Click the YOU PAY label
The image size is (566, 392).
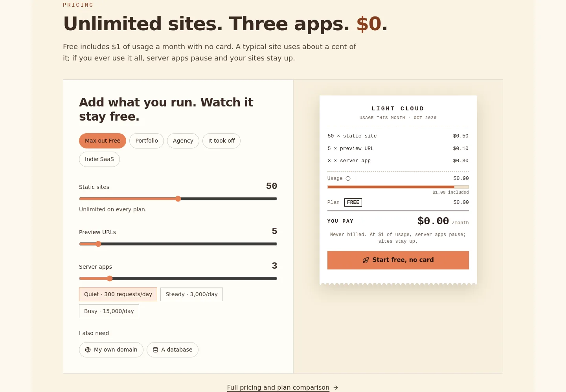tap(340, 221)
